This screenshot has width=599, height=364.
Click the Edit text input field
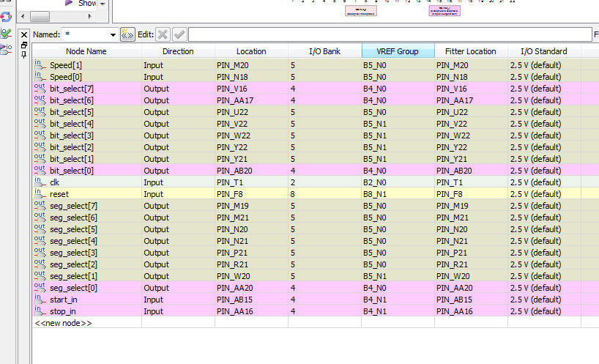[388, 34]
